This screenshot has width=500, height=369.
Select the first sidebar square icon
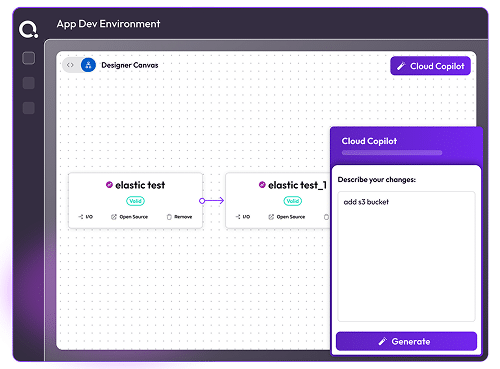coord(28,58)
